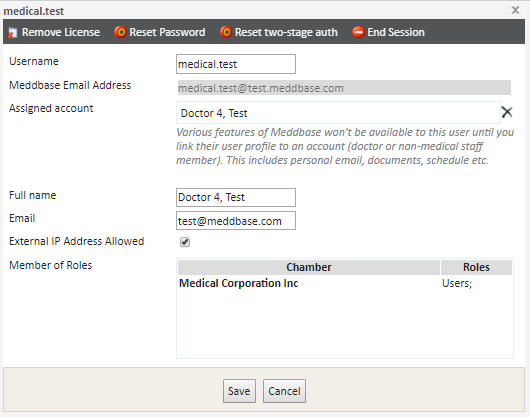
Task: Click the Meddbase Email Address label
Action: [70, 85]
